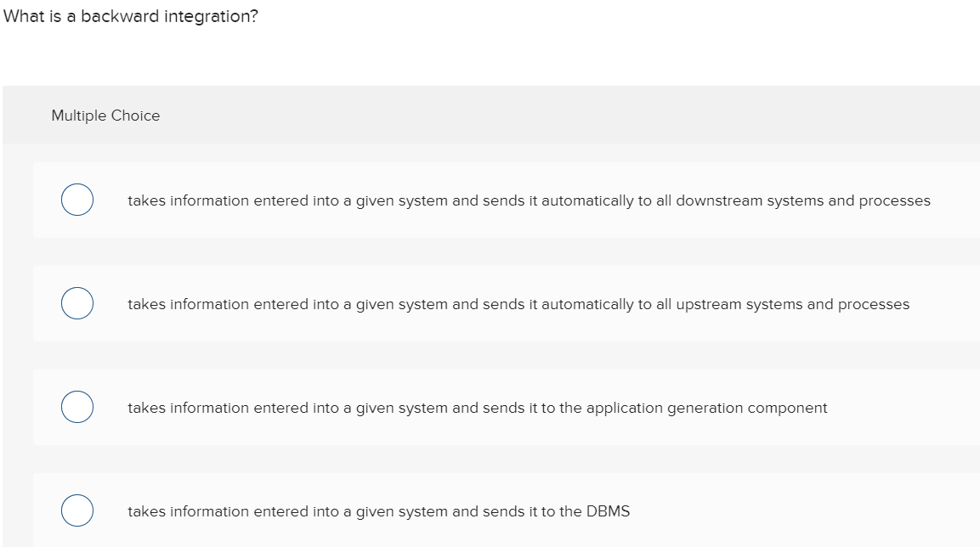
Task: Click the application generation component answer text
Action: click(x=477, y=408)
